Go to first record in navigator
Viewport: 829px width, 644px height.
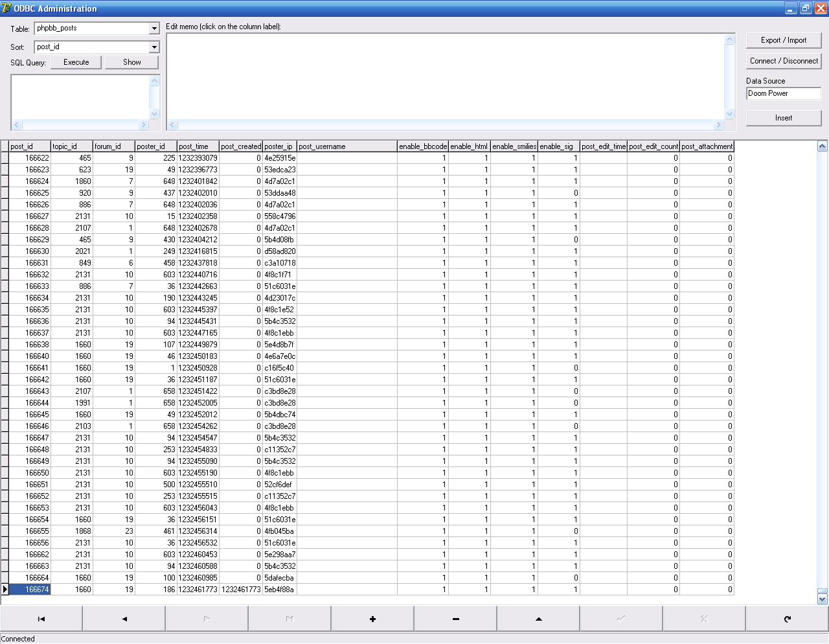click(41, 619)
